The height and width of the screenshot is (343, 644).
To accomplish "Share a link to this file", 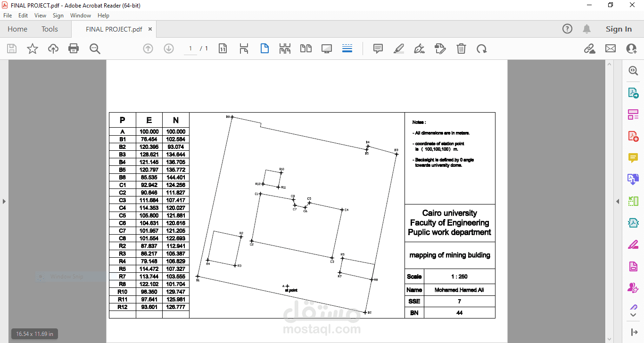I will pos(589,49).
